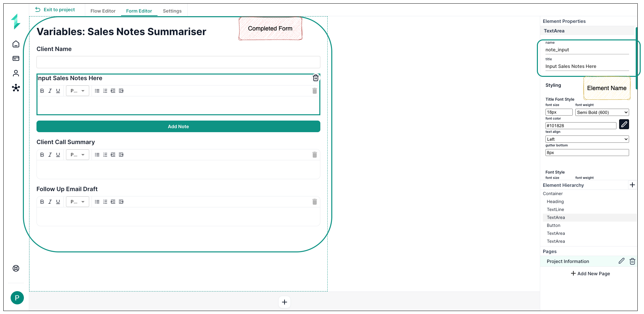
Task: Toggle underline in the Input Sales Notes editor
Action: [x=58, y=91]
